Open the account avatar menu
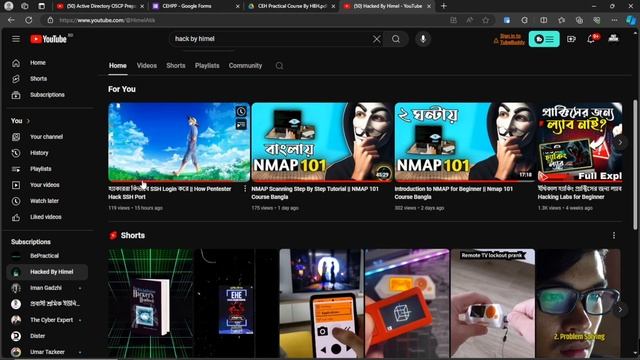 (613, 38)
